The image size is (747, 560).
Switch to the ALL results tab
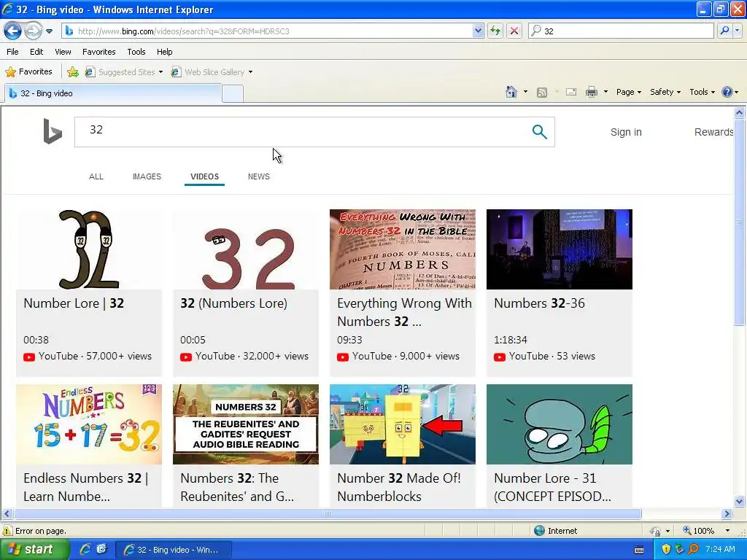(x=96, y=176)
